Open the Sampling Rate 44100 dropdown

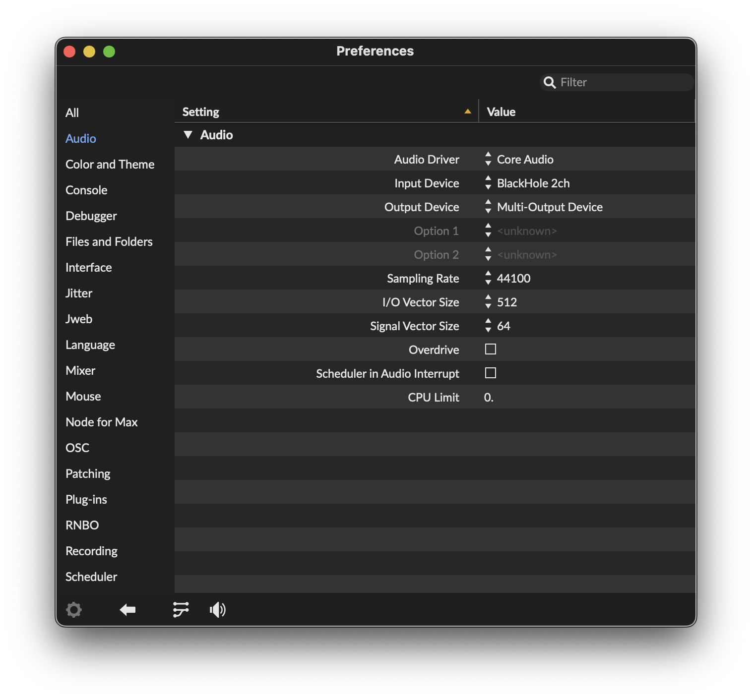click(x=513, y=278)
